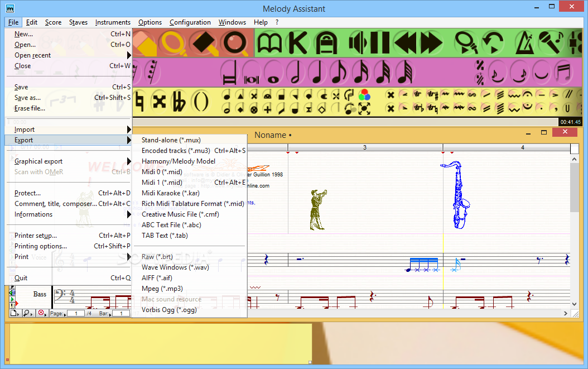Select the red-tinted magnifying glass tool
Screen dimensions: 588x369
tap(235, 43)
